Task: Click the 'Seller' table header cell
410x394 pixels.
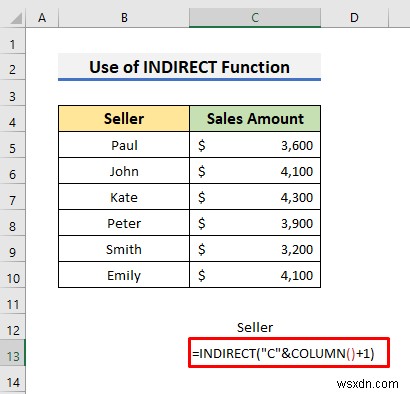Action: pyautogui.click(x=124, y=119)
